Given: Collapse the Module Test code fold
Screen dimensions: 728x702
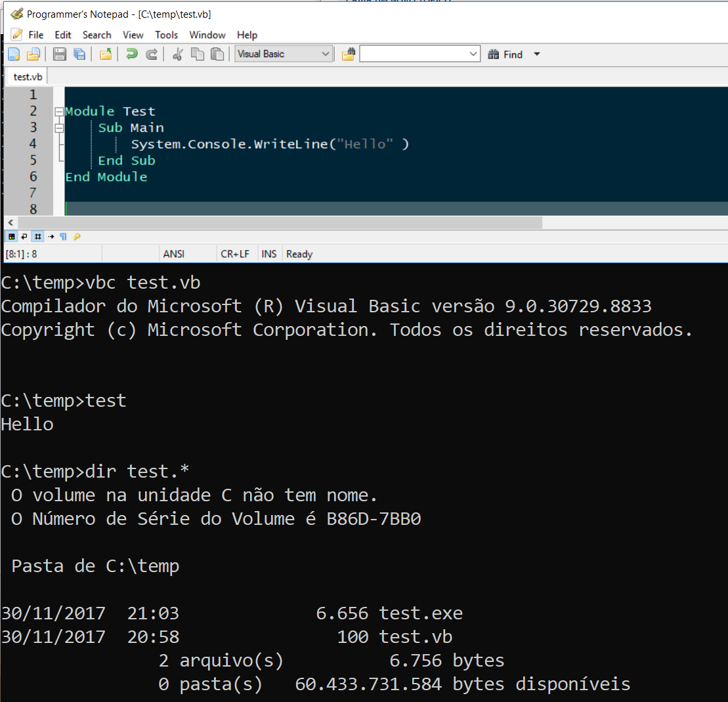Looking at the screenshot, I should click(x=59, y=112).
